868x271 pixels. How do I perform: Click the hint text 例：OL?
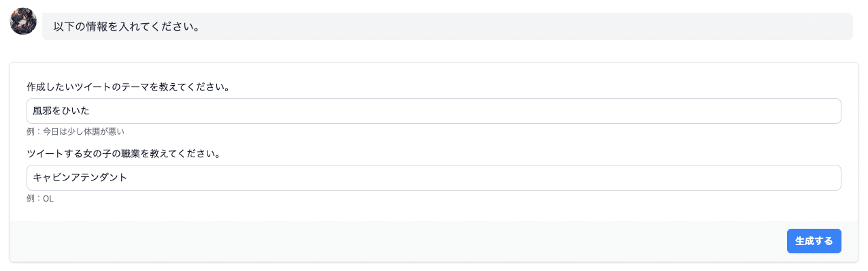(x=40, y=199)
